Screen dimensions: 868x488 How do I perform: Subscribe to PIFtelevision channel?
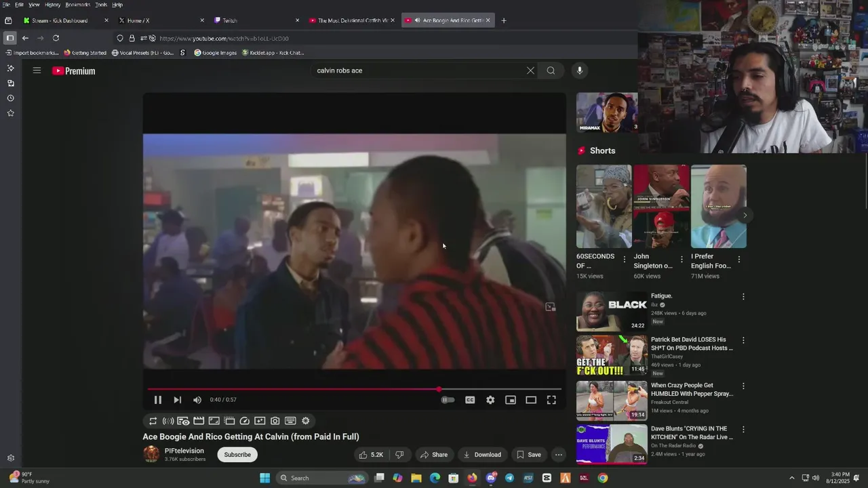coord(237,455)
